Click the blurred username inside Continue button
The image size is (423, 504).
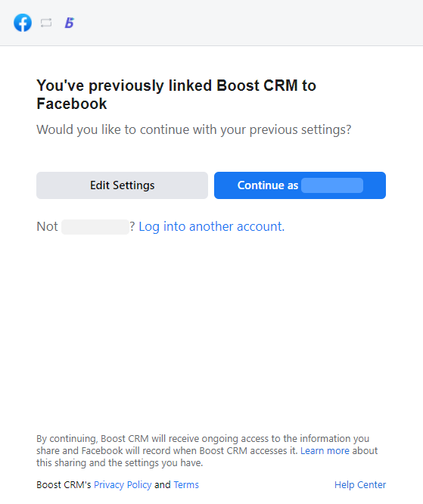[x=332, y=185]
